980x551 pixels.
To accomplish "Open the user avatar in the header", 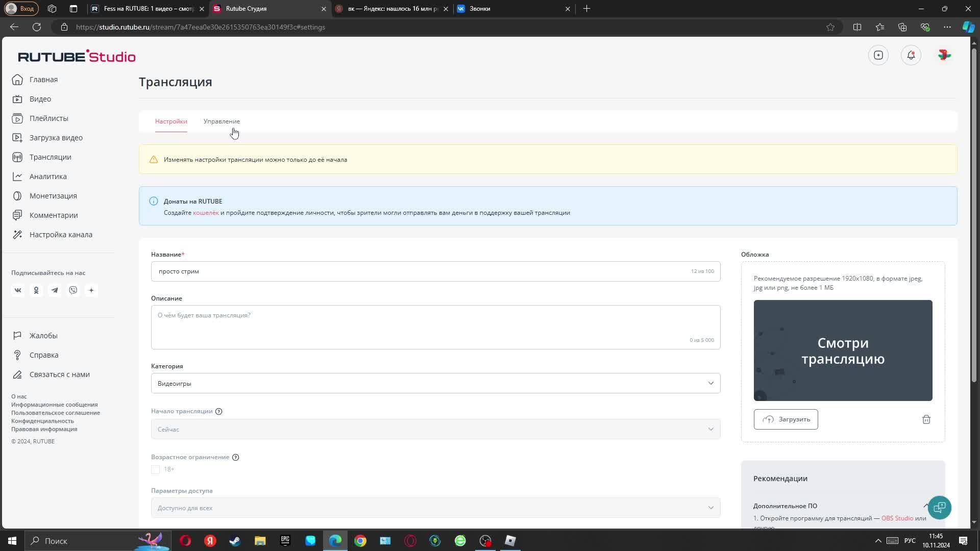I will [944, 55].
